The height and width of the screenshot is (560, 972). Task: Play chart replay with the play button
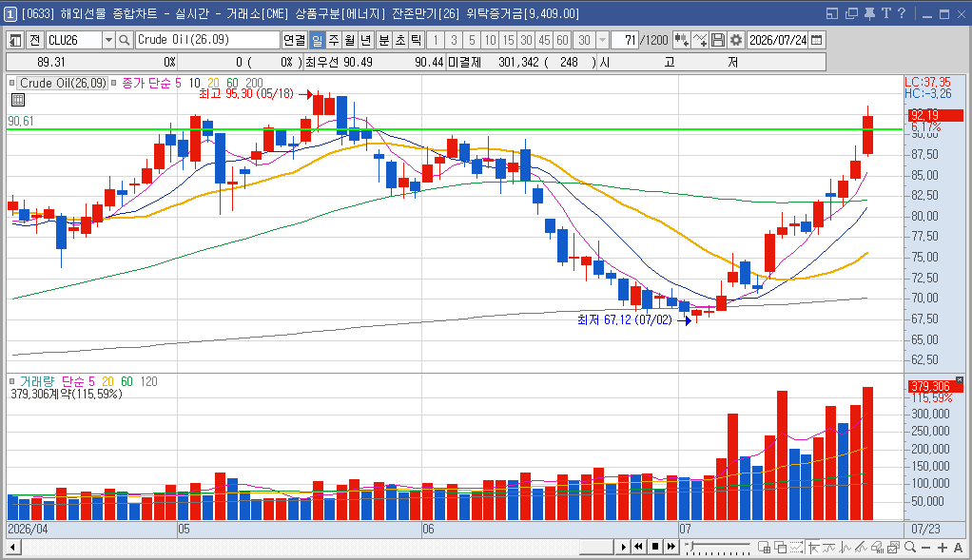point(623,547)
